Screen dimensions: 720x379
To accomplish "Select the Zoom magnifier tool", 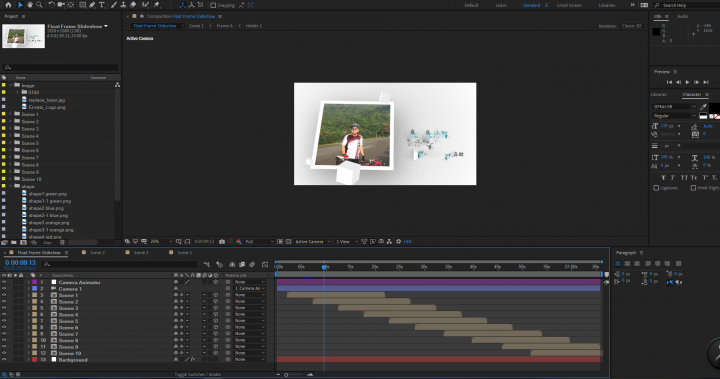I will click(39, 5).
